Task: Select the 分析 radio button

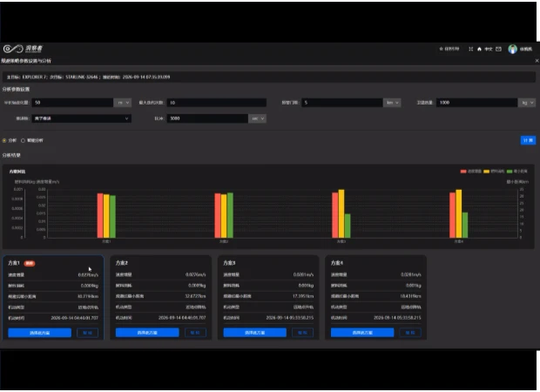Action: [4, 140]
